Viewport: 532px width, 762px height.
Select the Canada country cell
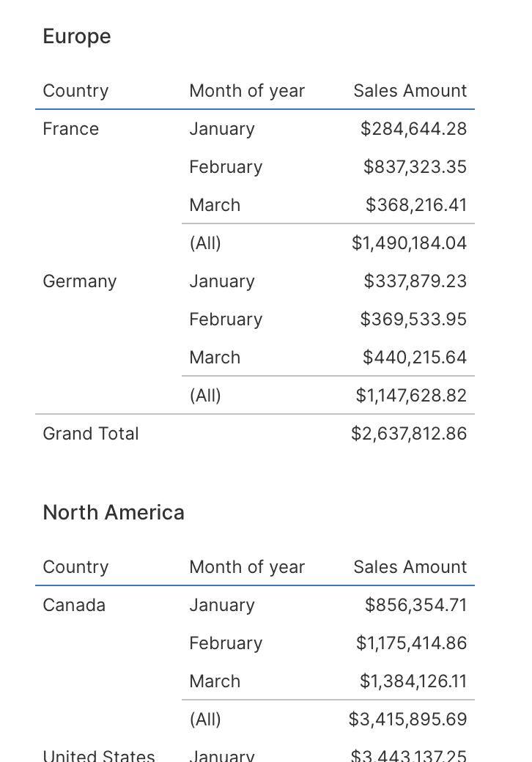click(x=74, y=605)
